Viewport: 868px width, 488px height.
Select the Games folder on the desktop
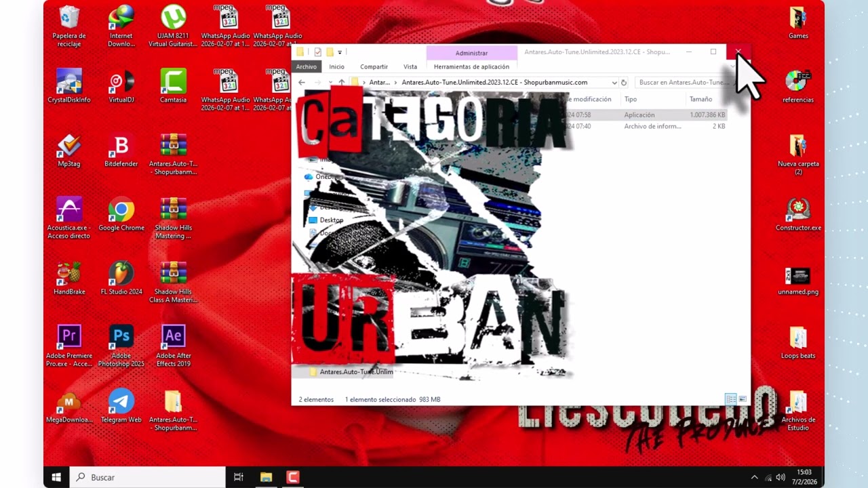click(x=798, y=22)
